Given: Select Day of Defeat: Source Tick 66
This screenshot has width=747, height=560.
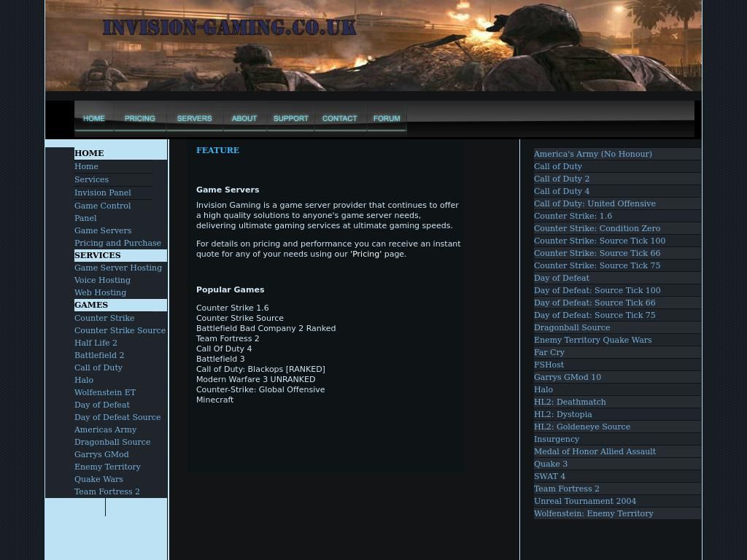Looking at the screenshot, I should tap(617, 303).
